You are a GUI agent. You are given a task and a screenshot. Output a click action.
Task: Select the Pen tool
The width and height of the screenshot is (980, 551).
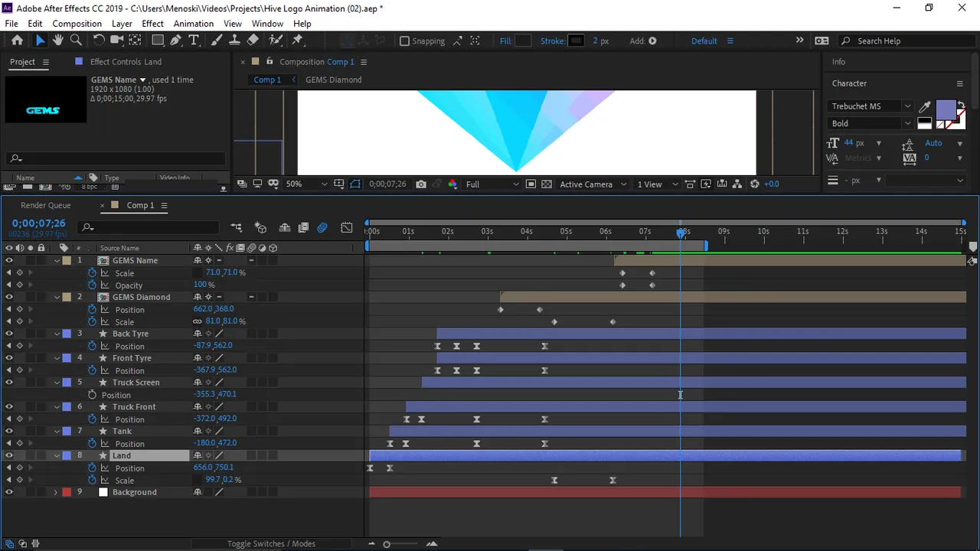(x=176, y=41)
